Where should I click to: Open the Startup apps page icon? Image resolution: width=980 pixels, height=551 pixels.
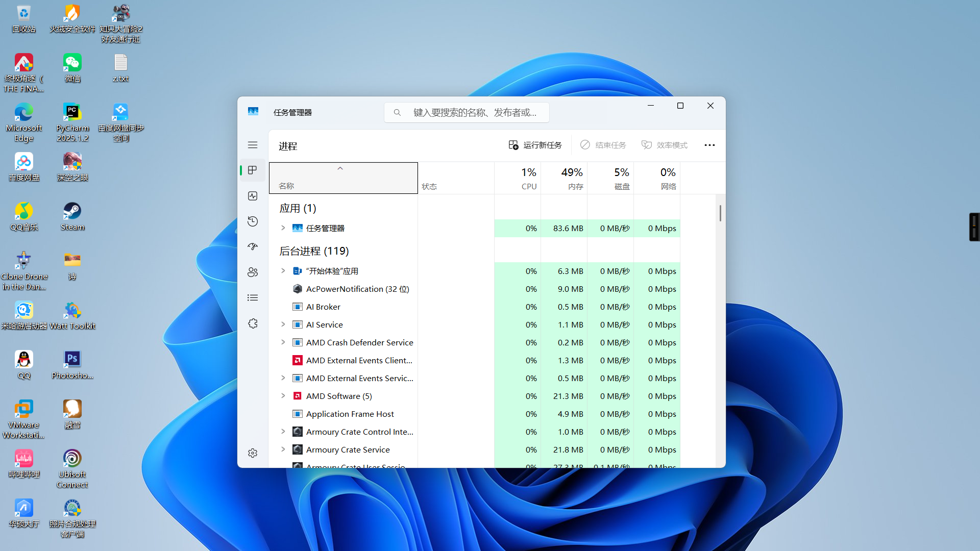tap(253, 247)
